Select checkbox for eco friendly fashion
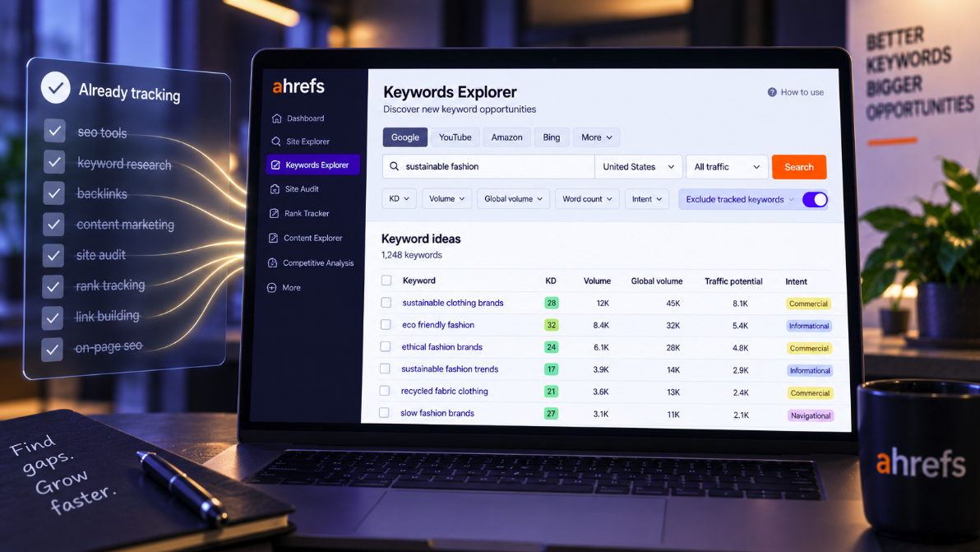980x552 pixels. [386, 324]
